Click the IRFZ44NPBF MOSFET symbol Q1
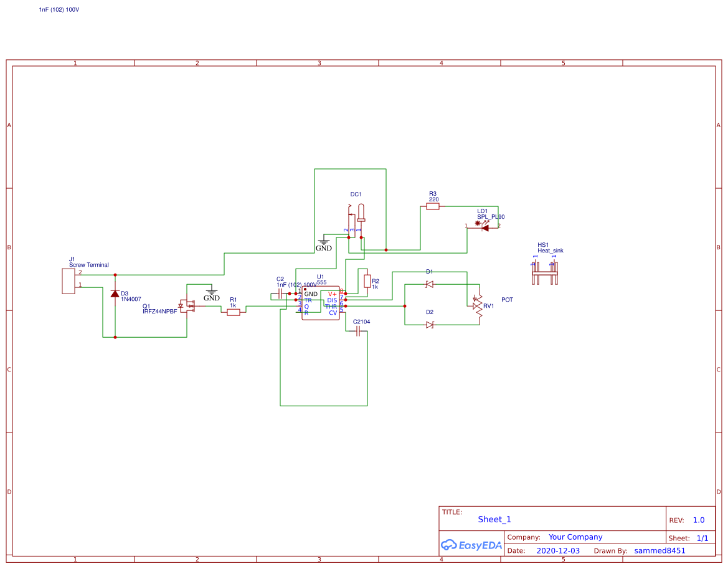The width and height of the screenshot is (728, 569). (188, 305)
